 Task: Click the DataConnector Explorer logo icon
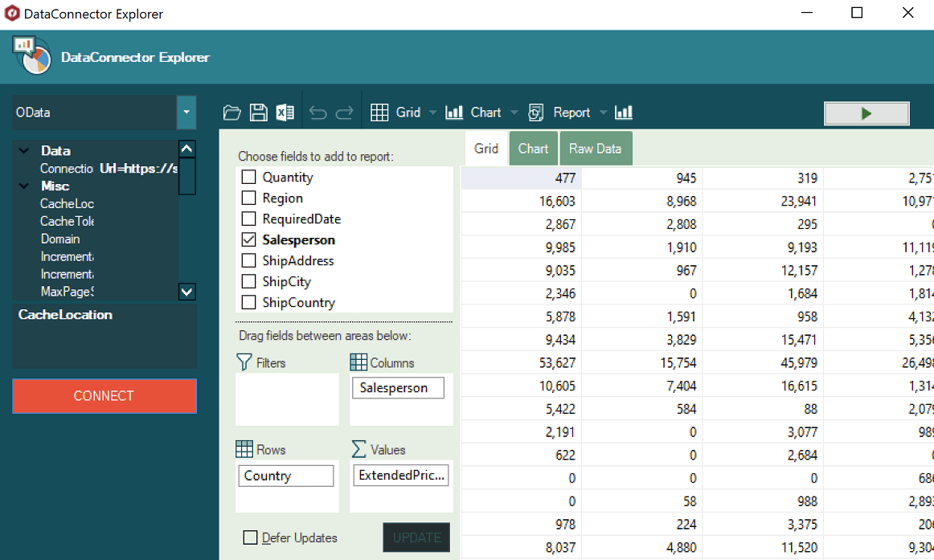tap(32, 55)
